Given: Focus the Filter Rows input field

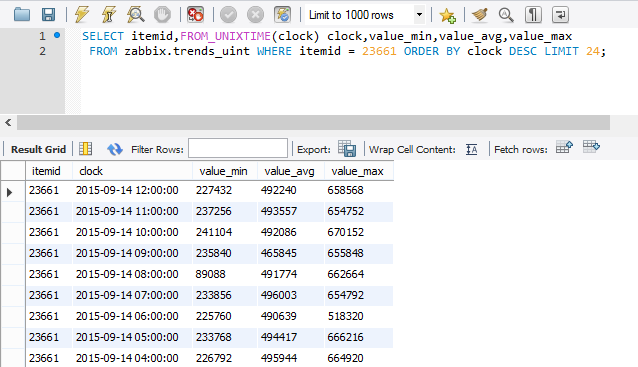Looking at the screenshot, I should tap(238, 148).
